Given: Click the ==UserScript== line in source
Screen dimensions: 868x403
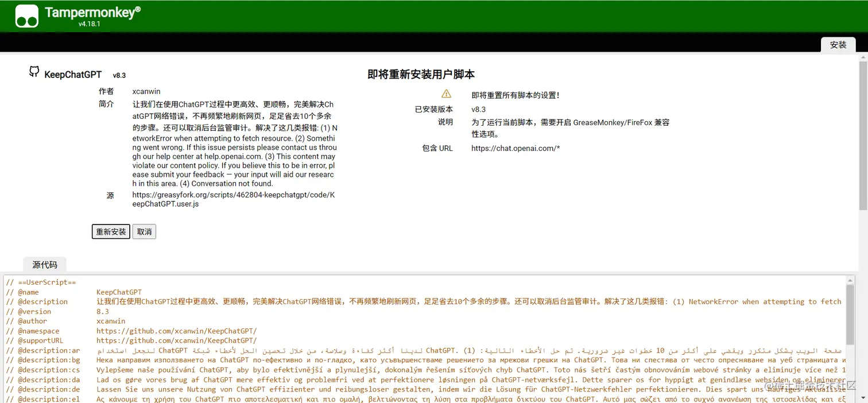Looking at the screenshot, I should point(41,282).
